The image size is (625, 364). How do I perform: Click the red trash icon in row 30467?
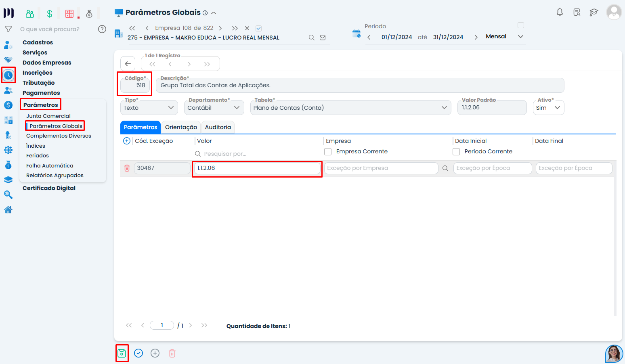(x=127, y=168)
